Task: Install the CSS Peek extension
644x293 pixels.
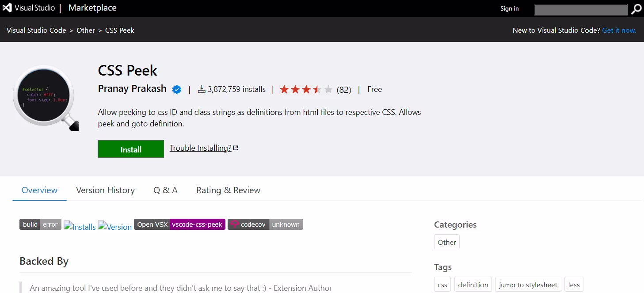Action: point(131,149)
